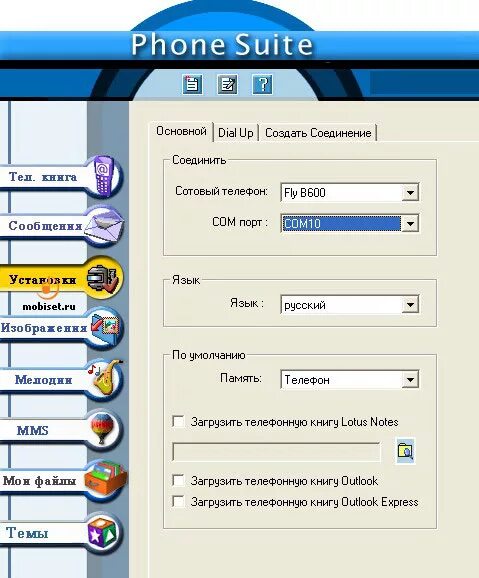Expand the COM порт dropdown arrow

pos(410,223)
